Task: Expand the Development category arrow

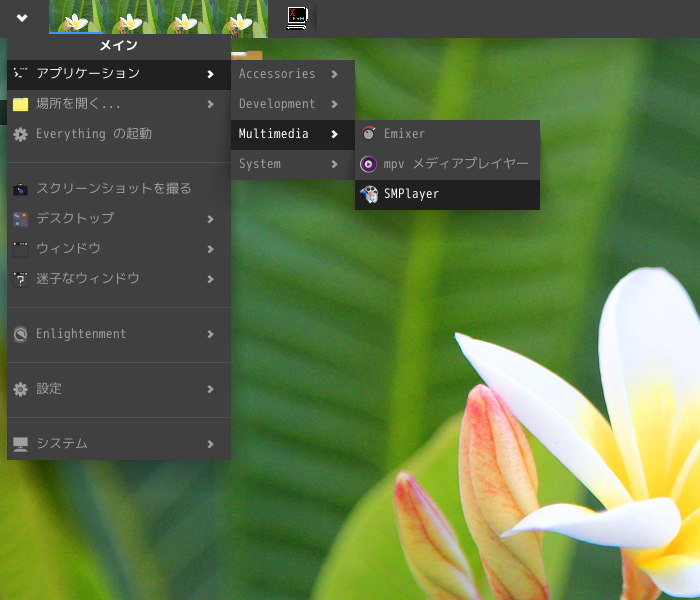Action: 334,104
